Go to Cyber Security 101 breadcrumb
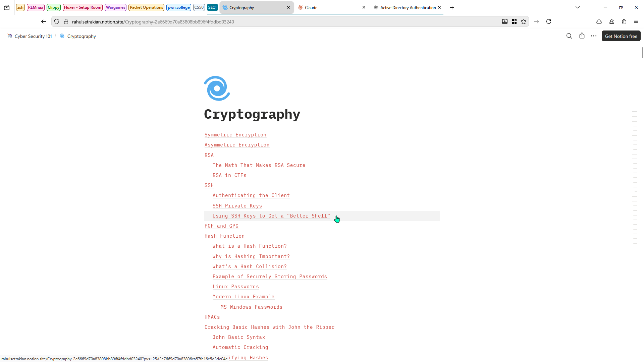Image resolution: width=644 pixels, height=362 pixels. click(33, 36)
